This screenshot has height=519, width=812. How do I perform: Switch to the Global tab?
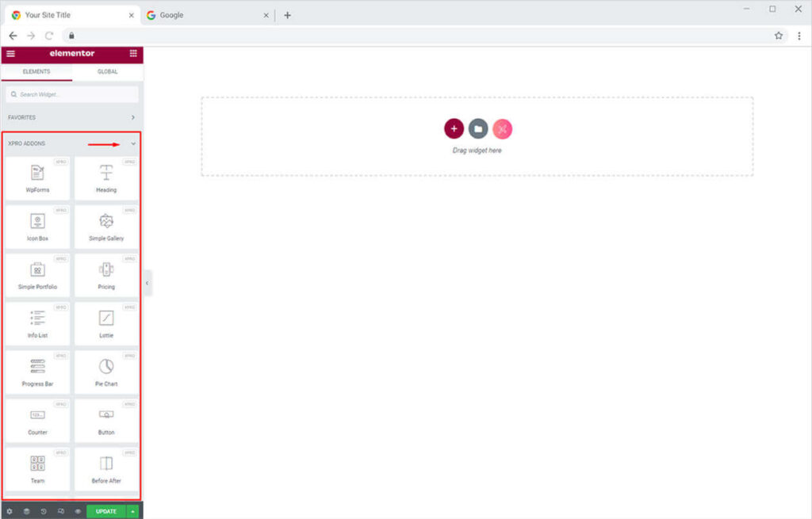tap(107, 71)
